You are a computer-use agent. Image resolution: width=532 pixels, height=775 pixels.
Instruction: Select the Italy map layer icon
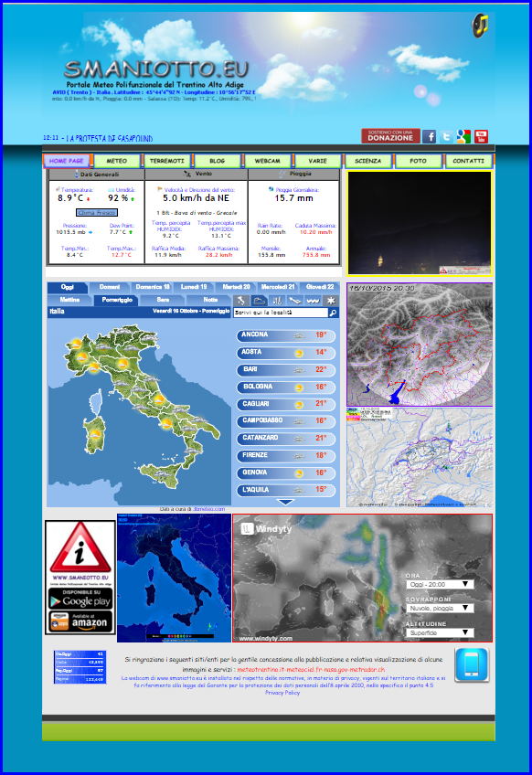tap(240, 300)
